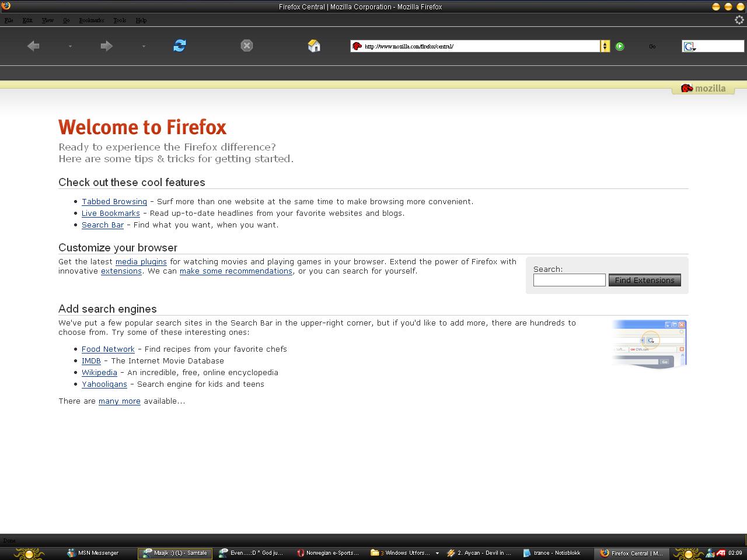This screenshot has height=560, width=747.
Task: Click the extensions Search input field
Action: tap(570, 280)
